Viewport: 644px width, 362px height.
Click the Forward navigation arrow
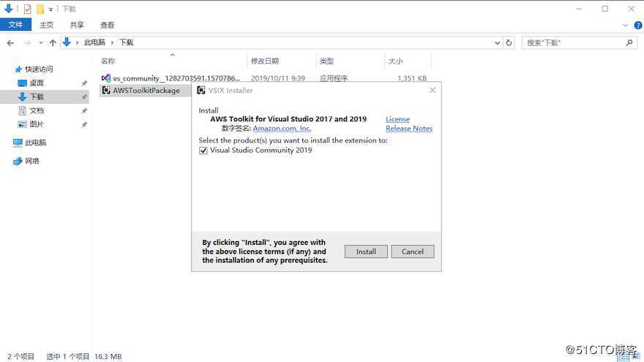point(27,42)
